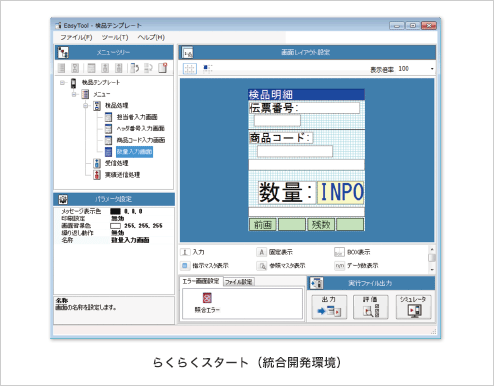
Task: Collapse the メニュー tree node
Action: click(x=74, y=94)
